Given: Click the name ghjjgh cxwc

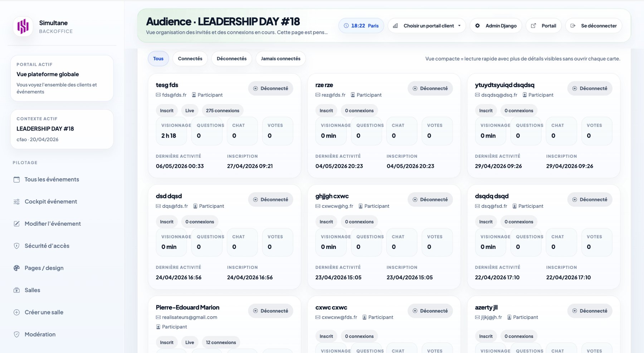Looking at the screenshot, I should pyautogui.click(x=332, y=196).
